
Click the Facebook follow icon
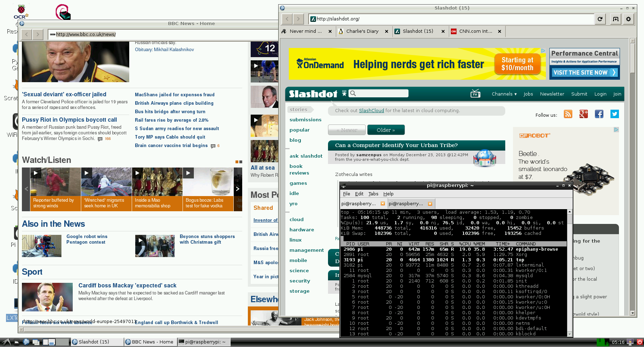click(599, 114)
